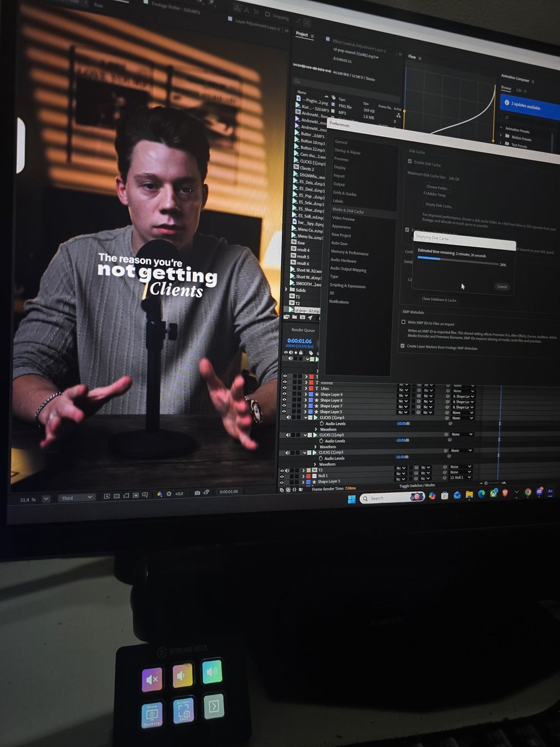This screenshot has width=560, height=747.
Task: Click the Windows taskbar Search box
Action: click(x=392, y=498)
